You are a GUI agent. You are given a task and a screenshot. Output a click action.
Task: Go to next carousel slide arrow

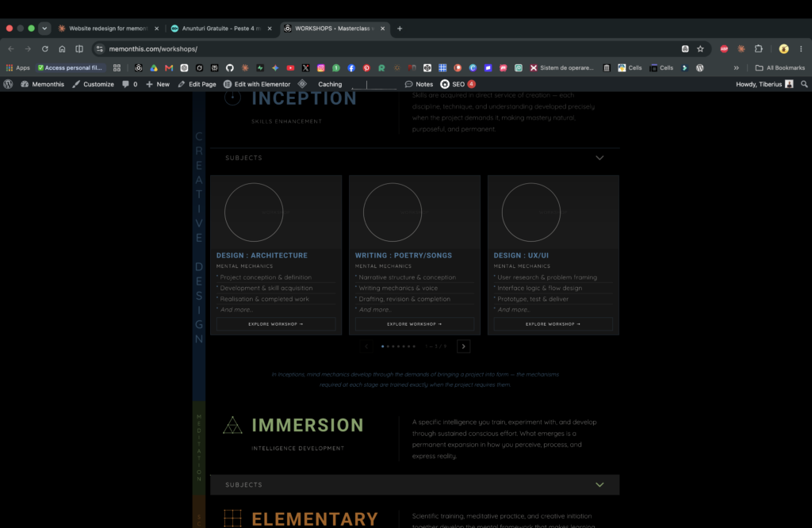click(x=463, y=346)
